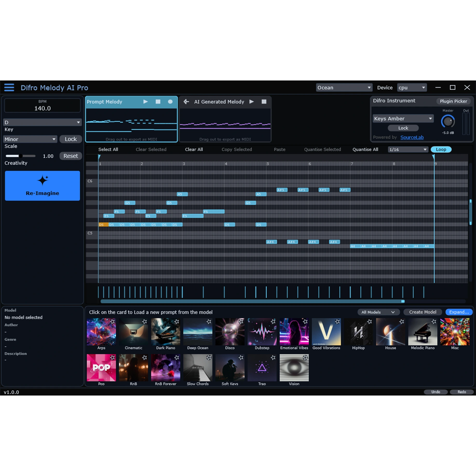
Task: Click Select All in the editor toolbar
Action: point(108,149)
